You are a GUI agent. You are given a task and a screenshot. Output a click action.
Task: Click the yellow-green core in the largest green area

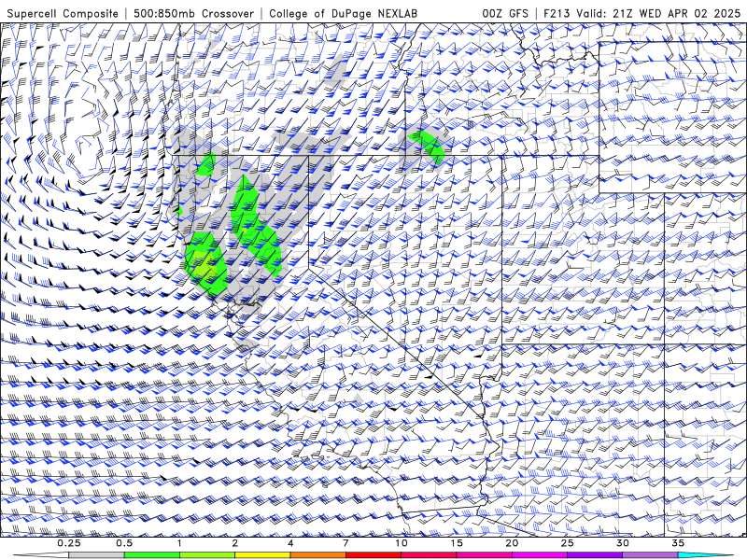205,265
